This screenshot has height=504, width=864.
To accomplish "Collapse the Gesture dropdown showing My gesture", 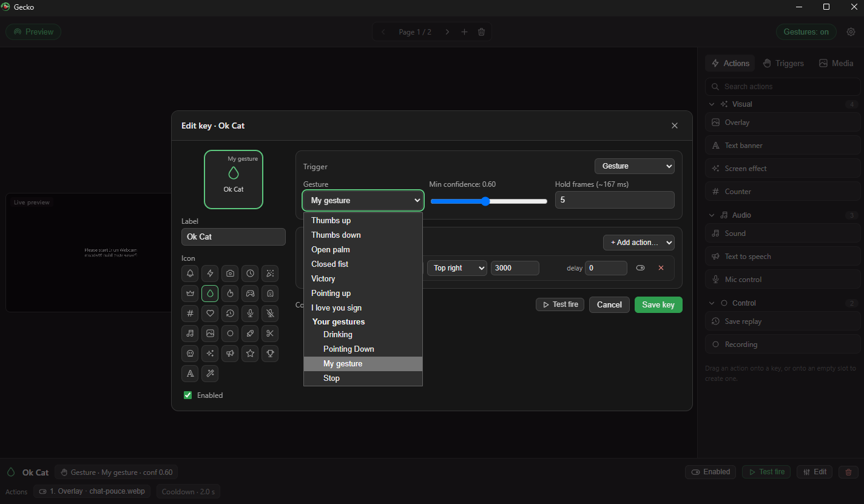I will pos(363,200).
